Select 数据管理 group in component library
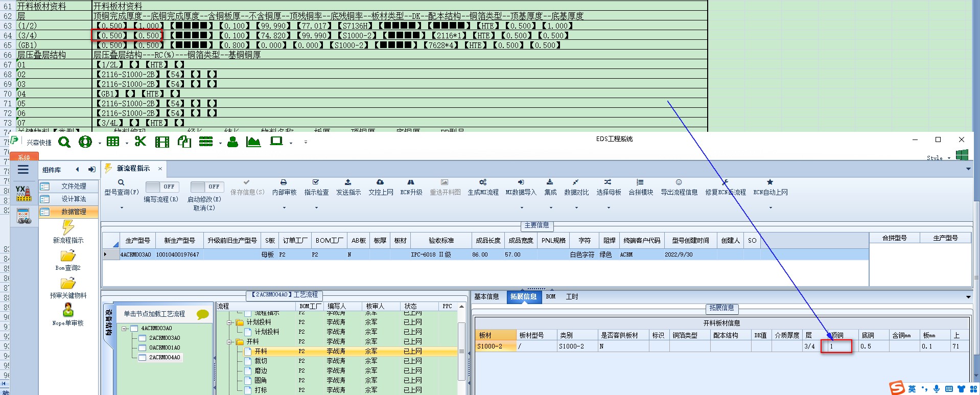Image resolution: width=980 pixels, height=395 pixels. 69,212
